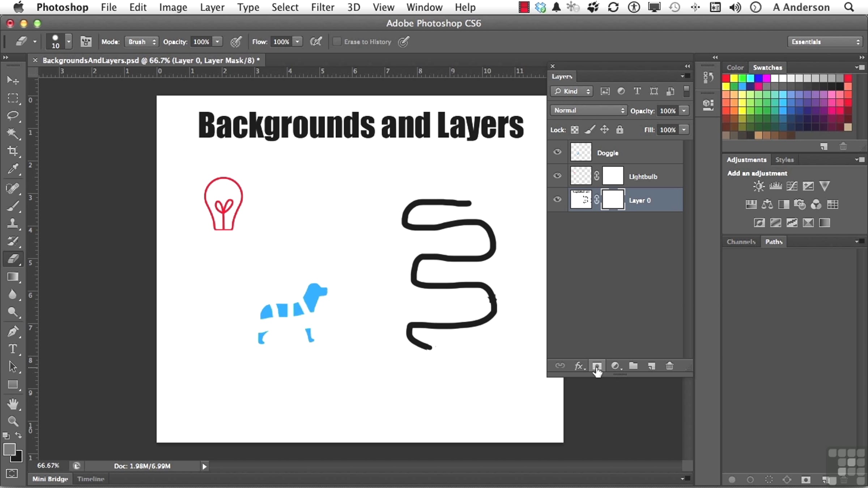Image resolution: width=868 pixels, height=488 pixels.
Task: Select the Magic Wand tool
Action: 13,133
